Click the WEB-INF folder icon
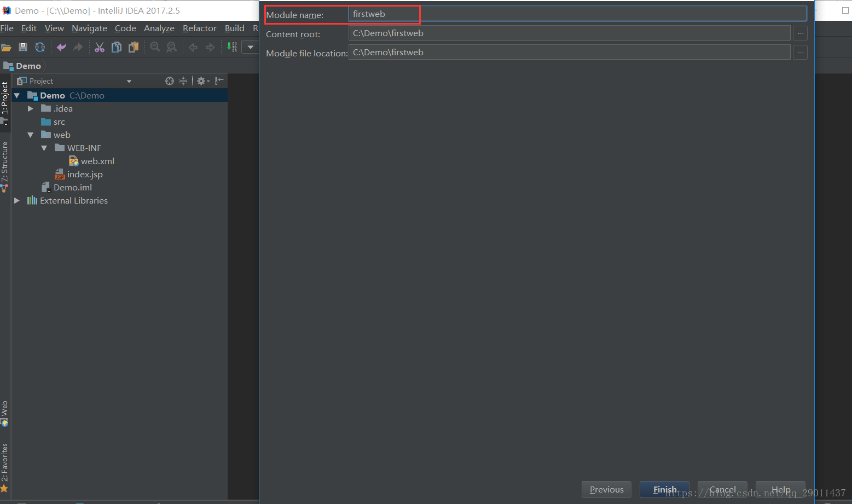 [60, 148]
